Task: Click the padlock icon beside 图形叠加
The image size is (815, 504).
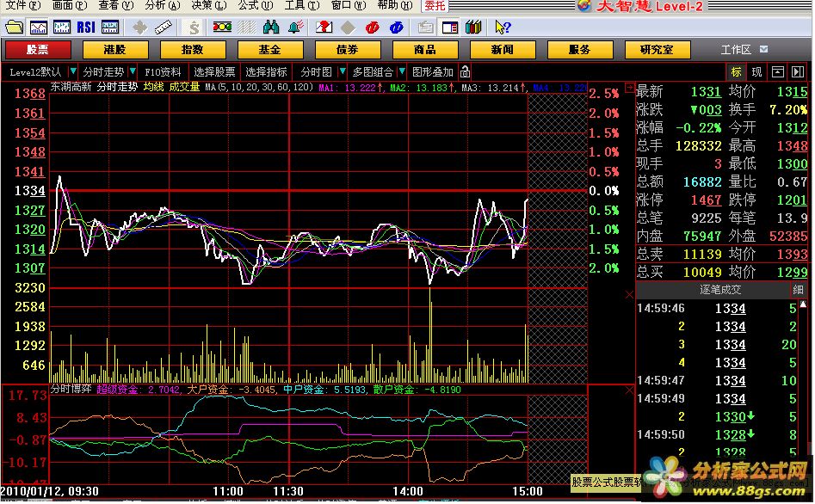Action: pos(466,71)
